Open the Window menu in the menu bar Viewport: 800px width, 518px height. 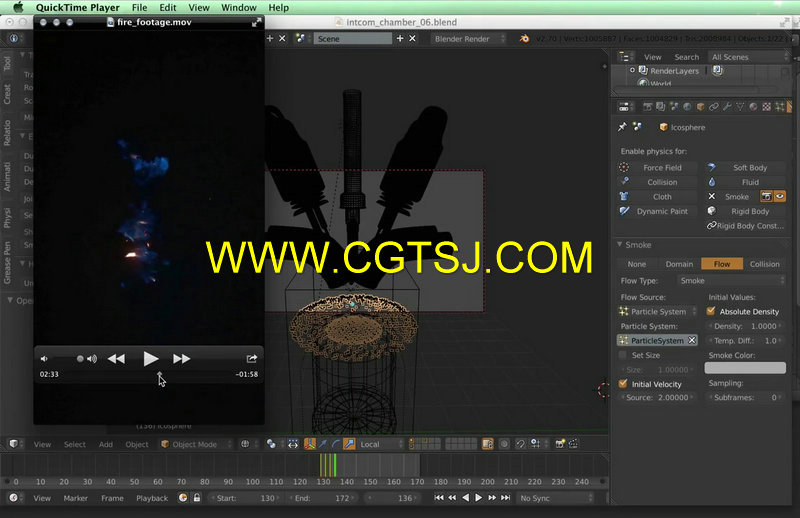238,7
